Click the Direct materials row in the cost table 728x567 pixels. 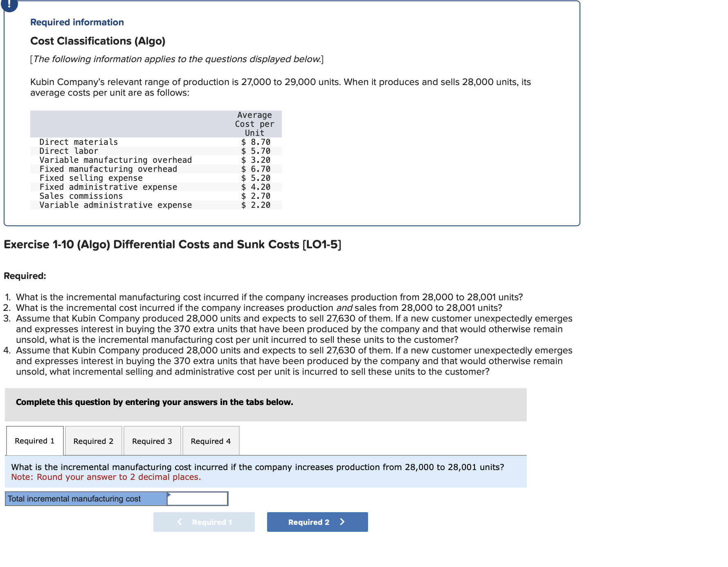(78, 142)
